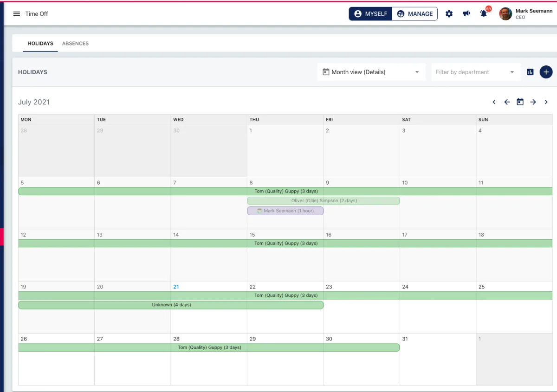Viewport: 557px width, 392px height.
Task: Open the holiday statistics chart icon
Action: pos(531,72)
